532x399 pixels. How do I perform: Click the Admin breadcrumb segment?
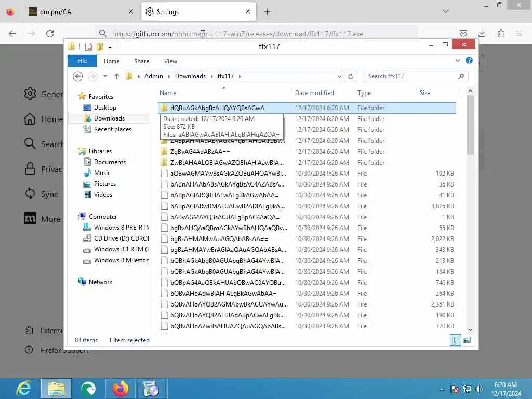pyautogui.click(x=154, y=76)
